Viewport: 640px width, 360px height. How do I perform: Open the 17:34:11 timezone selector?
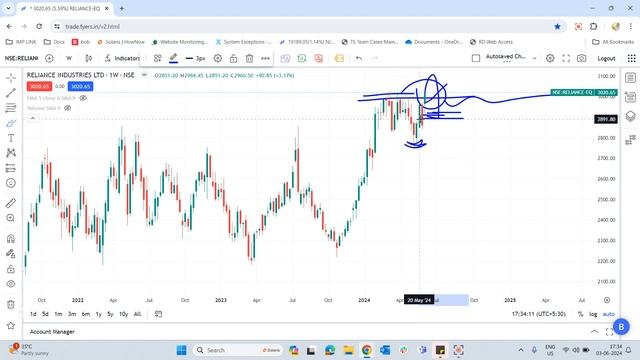(539, 314)
